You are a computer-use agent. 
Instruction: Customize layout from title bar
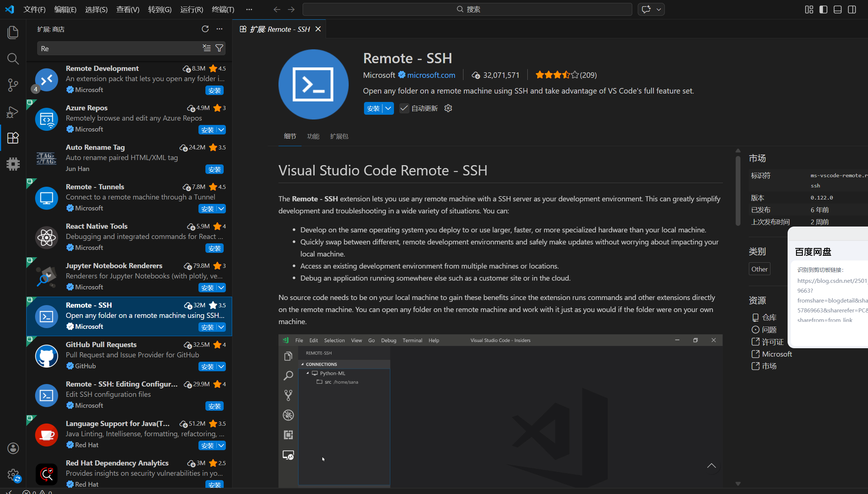pyautogui.click(x=809, y=9)
